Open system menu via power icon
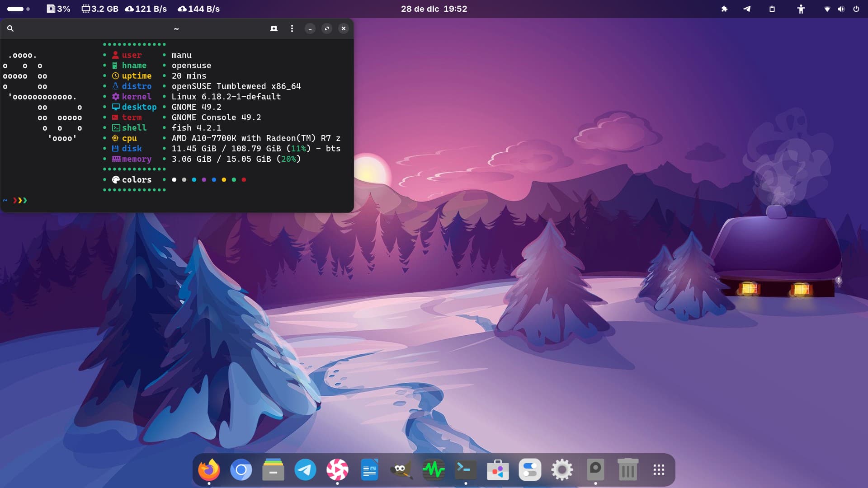The image size is (868, 488). click(856, 9)
